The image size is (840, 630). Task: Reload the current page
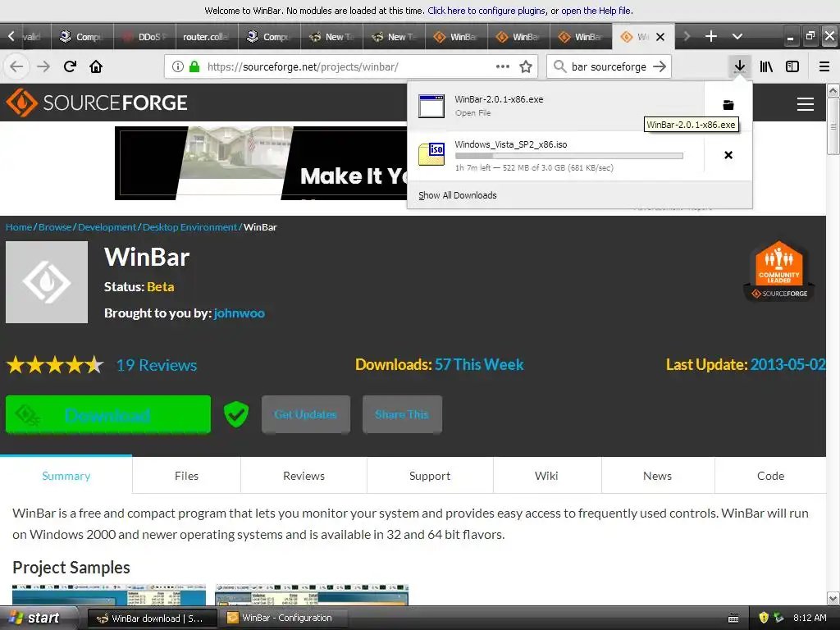(x=70, y=66)
